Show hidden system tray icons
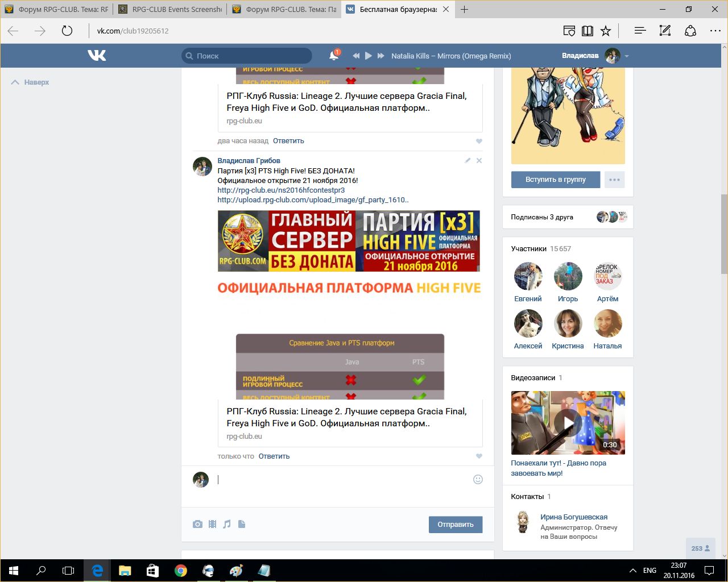Viewport: 728px width, 582px height. (632, 571)
